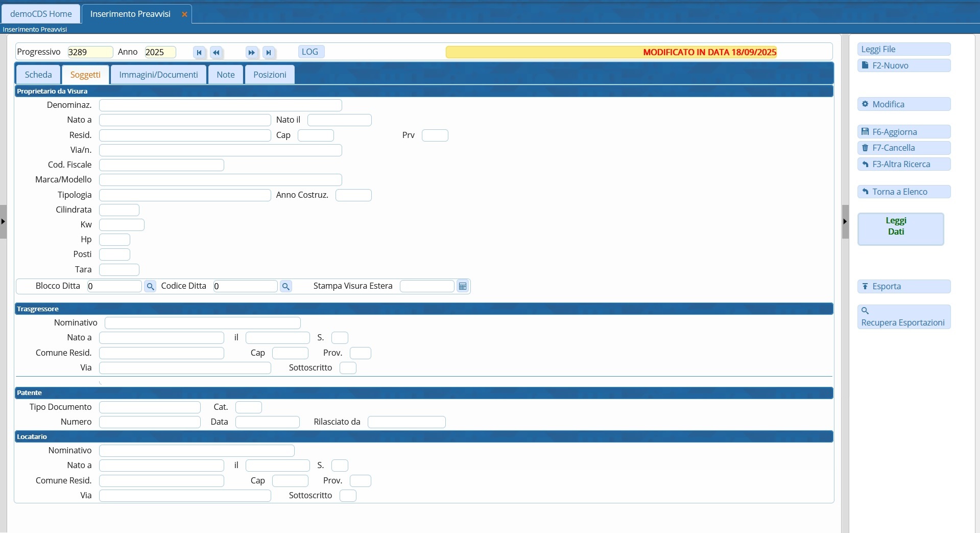Open the Soggetti tab

[85, 75]
